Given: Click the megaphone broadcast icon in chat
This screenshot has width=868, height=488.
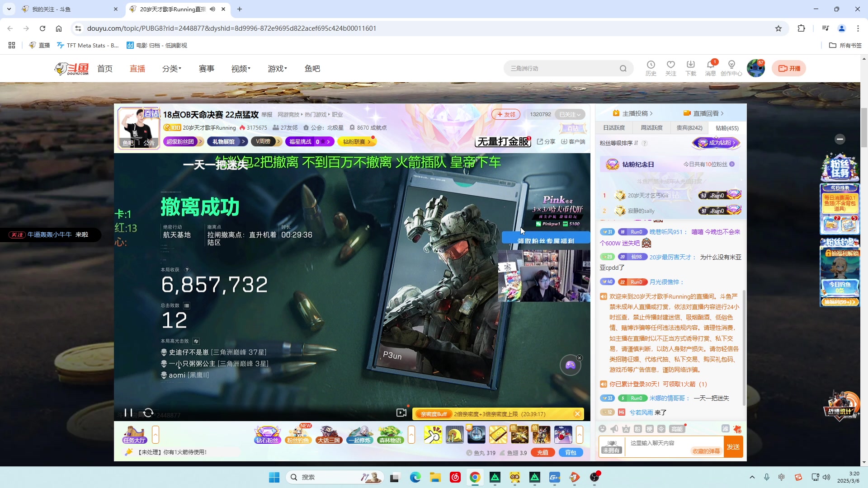Looking at the screenshot, I should 614,429.
